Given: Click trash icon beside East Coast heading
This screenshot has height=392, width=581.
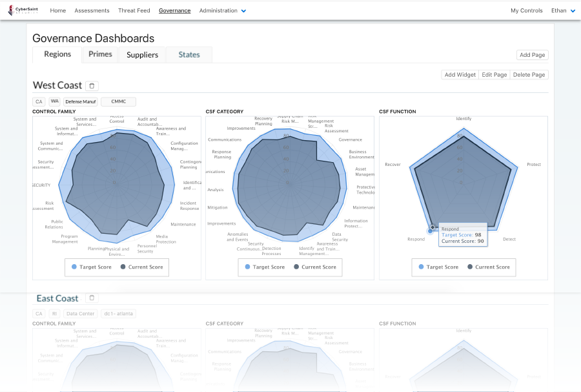Looking at the screenshot, I should click(x=92, y=298).
